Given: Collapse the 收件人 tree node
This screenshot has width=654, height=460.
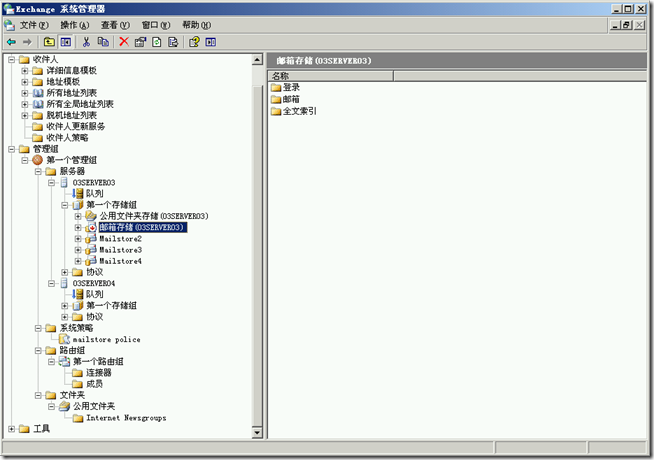Looking at the screenshot, I should [x=12, y=59].
